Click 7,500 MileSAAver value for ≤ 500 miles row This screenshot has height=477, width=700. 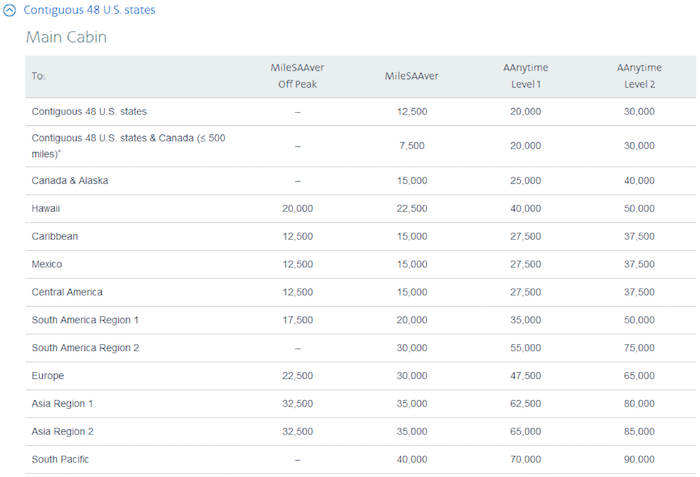click(412, 146)
